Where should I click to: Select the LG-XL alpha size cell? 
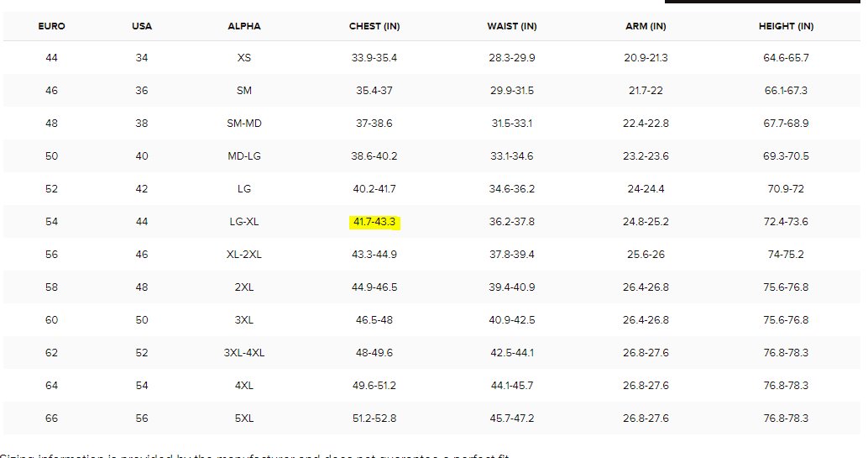pos(244,222)
